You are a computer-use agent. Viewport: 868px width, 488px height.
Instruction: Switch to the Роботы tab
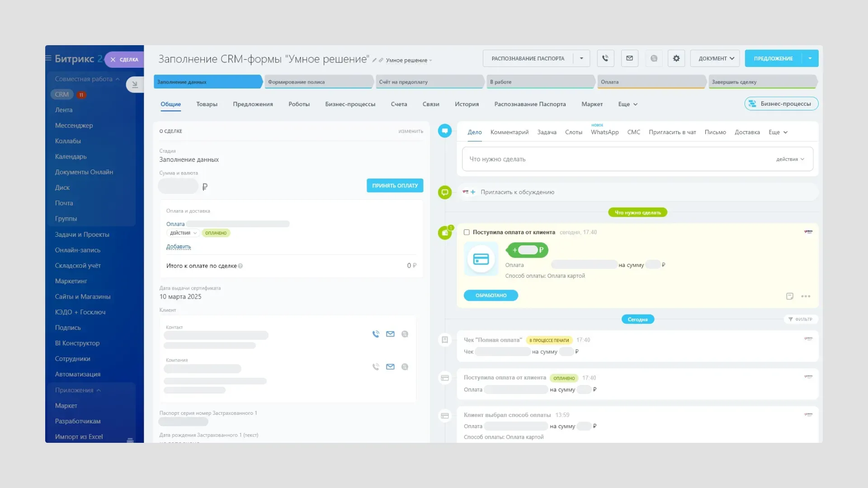299,104
